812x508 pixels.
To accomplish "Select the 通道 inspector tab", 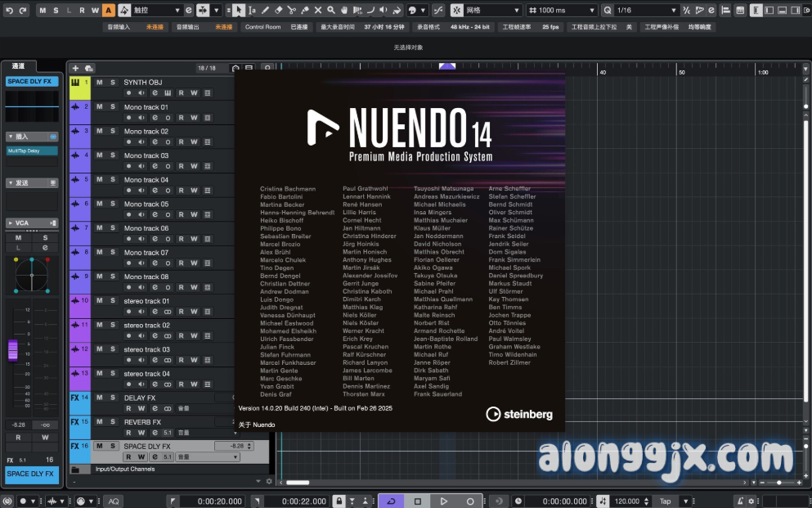I will (18, 66).
